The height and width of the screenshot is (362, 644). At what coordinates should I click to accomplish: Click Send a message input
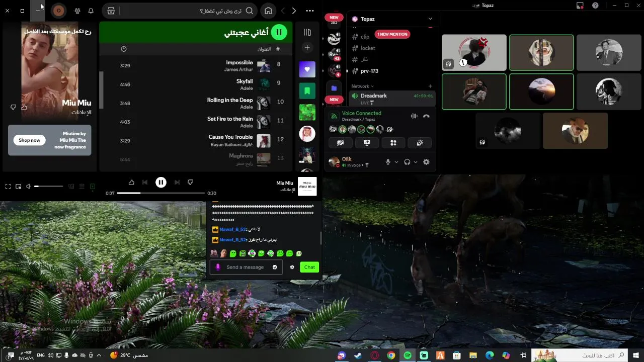pos(245,267)
